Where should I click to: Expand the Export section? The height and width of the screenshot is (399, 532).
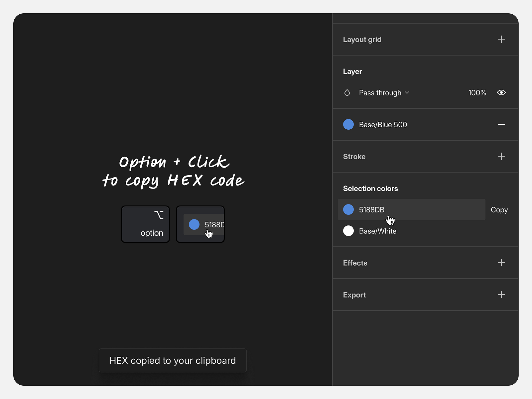(354, 295)
